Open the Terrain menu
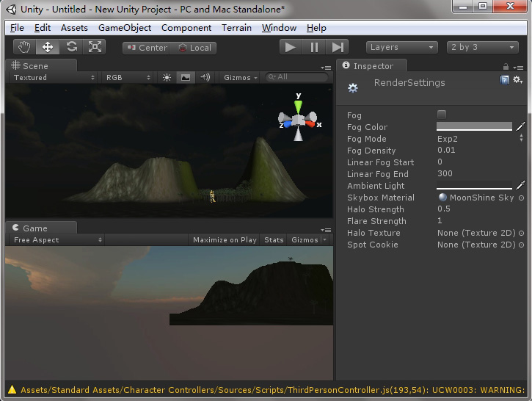This screenshot has width=532, height=401. 236,27
